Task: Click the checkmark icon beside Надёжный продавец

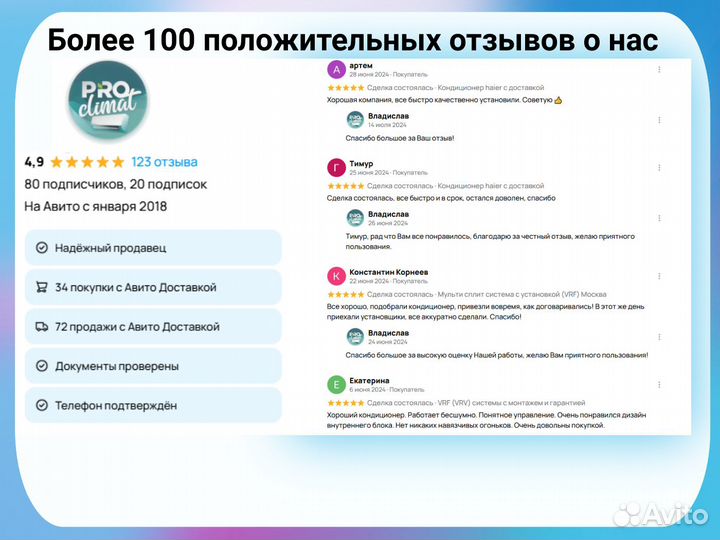Action: click(x=42, y=248)
